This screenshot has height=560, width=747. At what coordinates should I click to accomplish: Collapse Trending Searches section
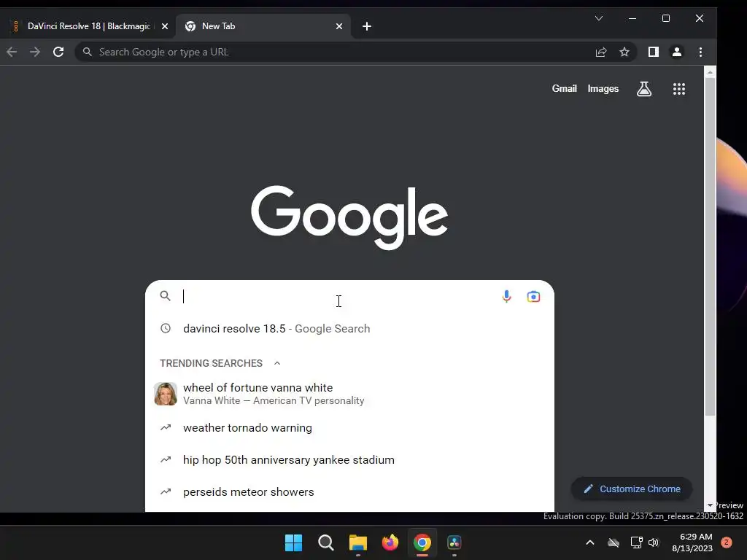click(x=276, y=363)
